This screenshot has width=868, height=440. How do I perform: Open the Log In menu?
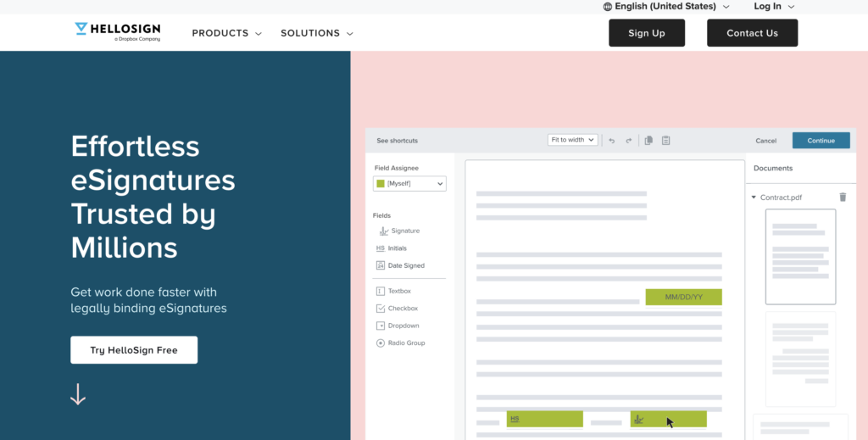(774, 7)
